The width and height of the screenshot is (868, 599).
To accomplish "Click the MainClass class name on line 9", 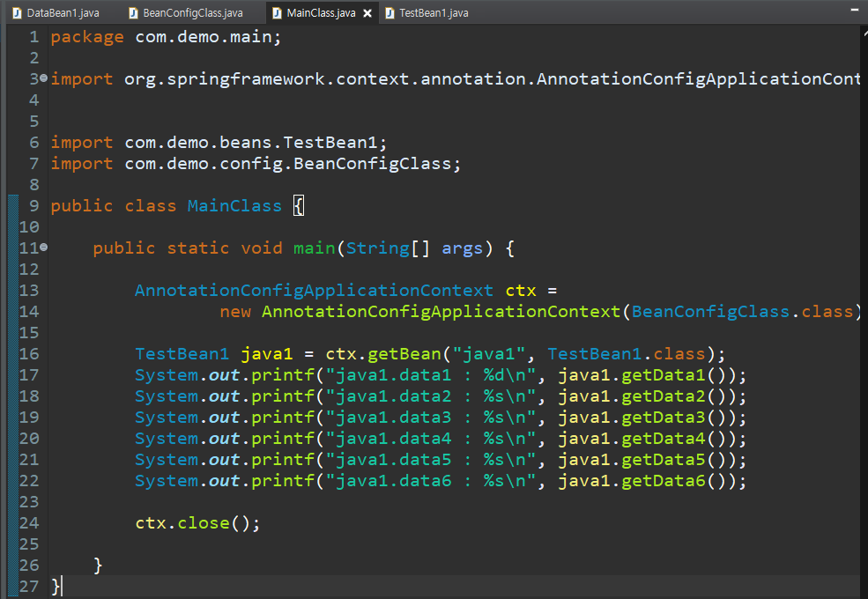I will (234, 206).
